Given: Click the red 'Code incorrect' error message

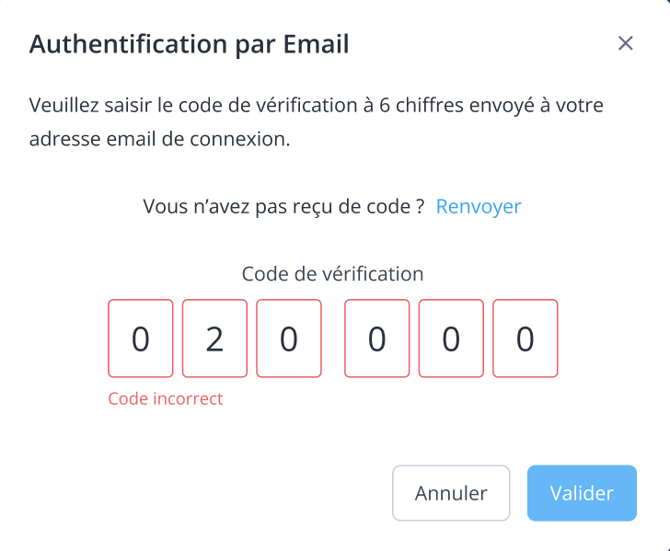Looking at the screenshot, I should [166, 399].
